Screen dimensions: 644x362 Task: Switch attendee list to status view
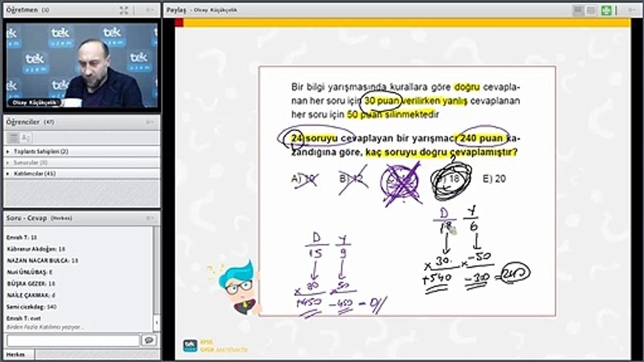pos(26,138)
